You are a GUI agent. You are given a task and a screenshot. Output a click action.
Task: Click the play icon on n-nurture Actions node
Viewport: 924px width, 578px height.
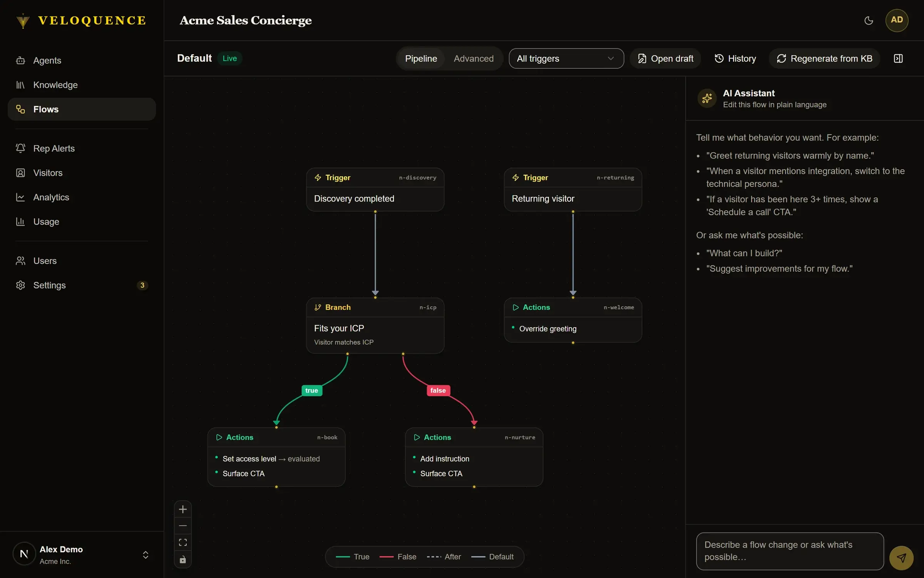[x=417, y=437]
